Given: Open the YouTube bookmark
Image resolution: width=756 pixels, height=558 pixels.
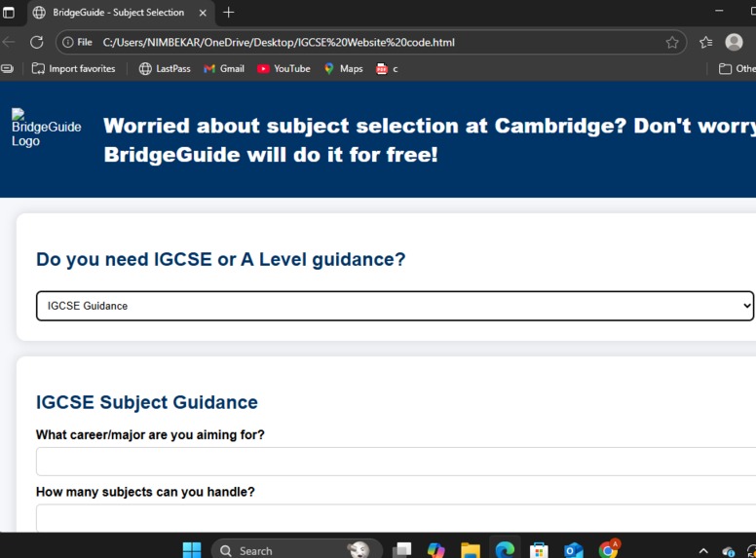Looking at the screenshot, I should pyautogui.click(x=283, y=69).
